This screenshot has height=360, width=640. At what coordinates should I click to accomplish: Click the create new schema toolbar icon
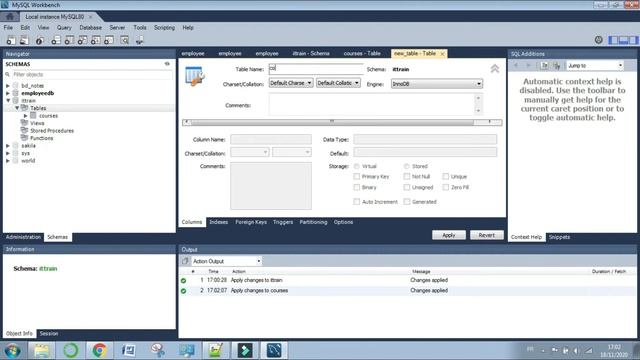tap(56, 40)
